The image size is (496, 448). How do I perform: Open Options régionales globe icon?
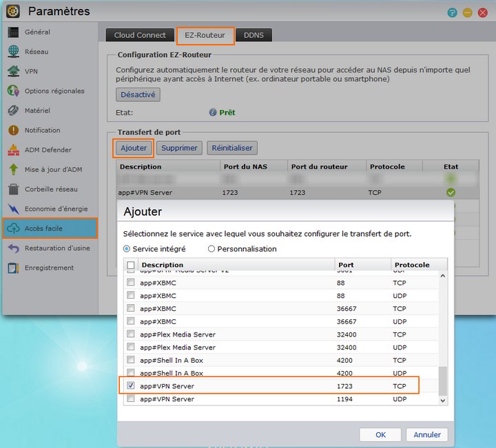(x=13, y=91)
